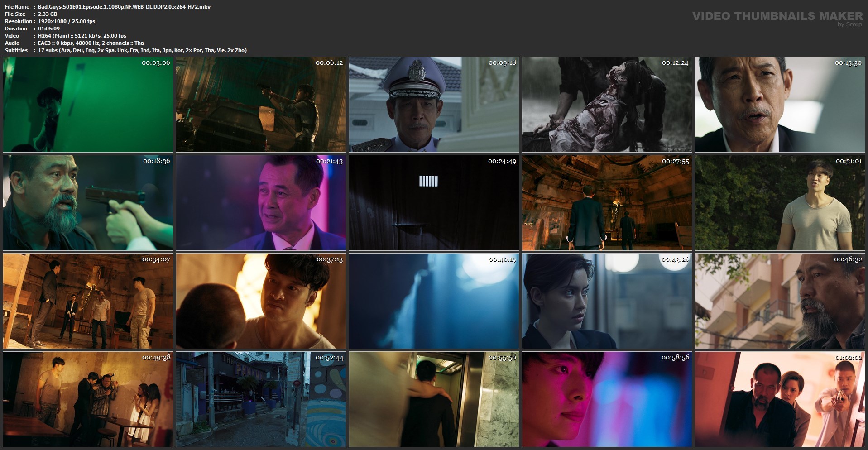
Task: Open the street alley thumbnail at 00:52:44
Action: 261,399
